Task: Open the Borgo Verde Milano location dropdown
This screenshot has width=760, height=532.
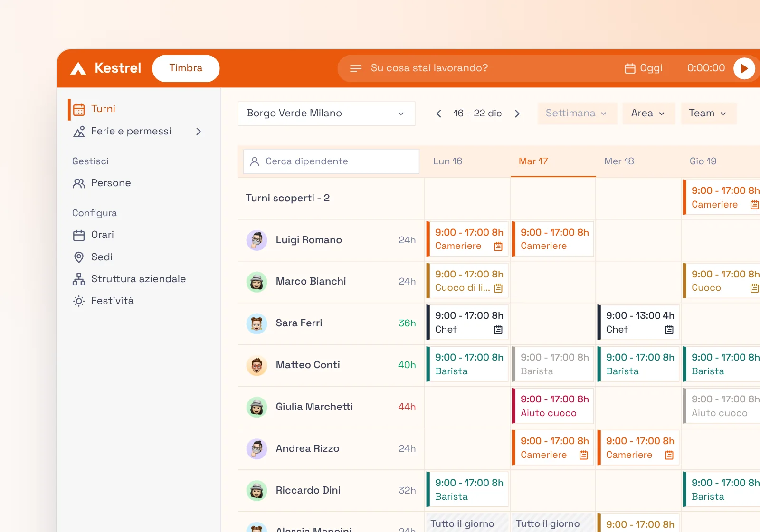Action: [x=326, y=114]
